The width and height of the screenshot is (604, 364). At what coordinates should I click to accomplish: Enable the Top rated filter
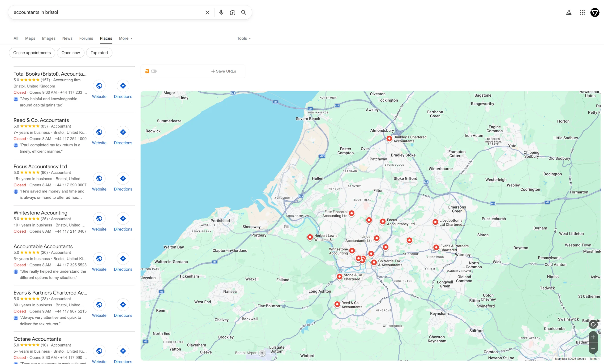[x=99, y=53]
